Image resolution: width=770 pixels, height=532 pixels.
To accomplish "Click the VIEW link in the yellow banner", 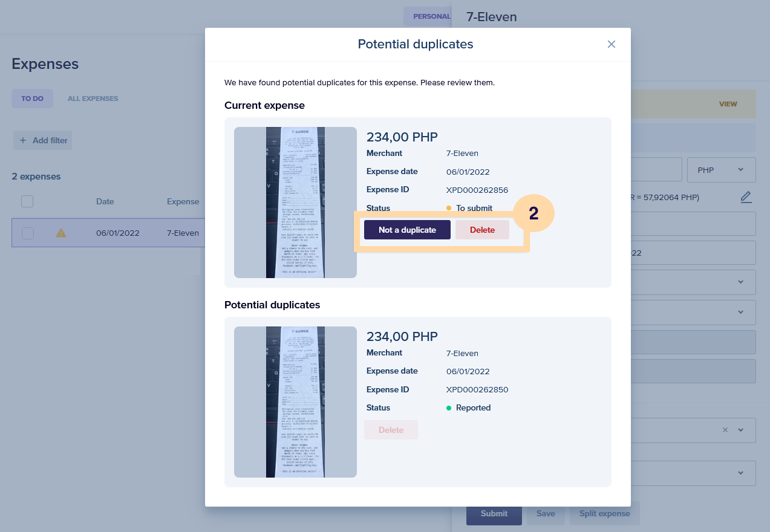I will [x=728, y=104].
